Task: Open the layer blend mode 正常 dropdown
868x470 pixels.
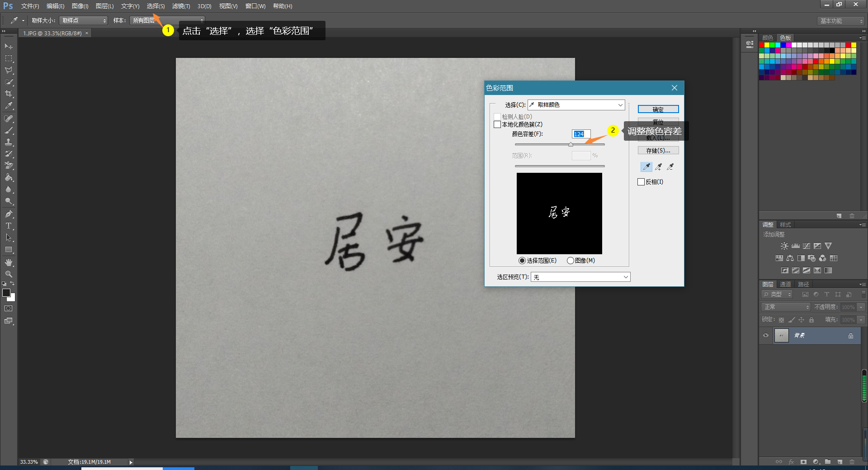Action: click(x=786, y=307)
